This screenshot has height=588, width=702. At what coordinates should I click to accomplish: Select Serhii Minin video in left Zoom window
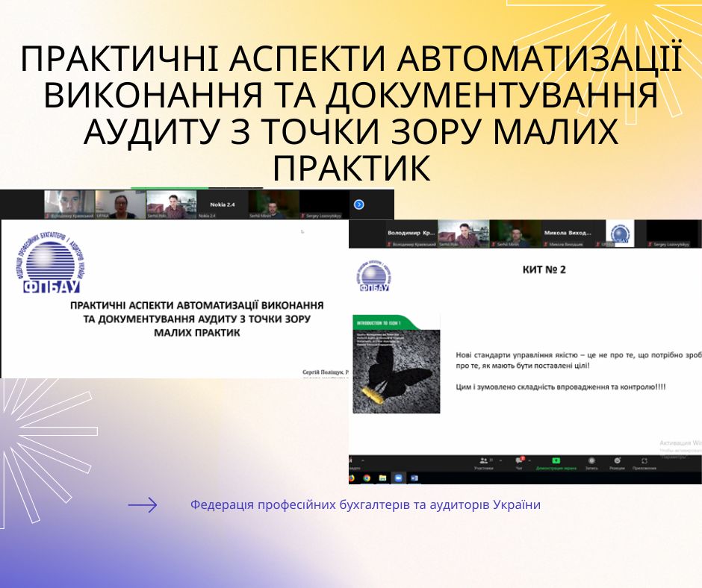click(x=273, y=204)
